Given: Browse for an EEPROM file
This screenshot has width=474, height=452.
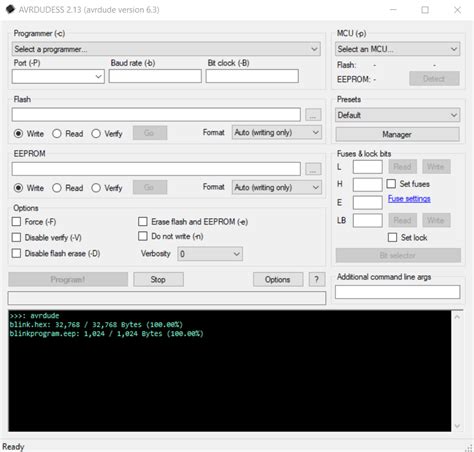Looking at the screenshot, I should (x=313, y=169).
